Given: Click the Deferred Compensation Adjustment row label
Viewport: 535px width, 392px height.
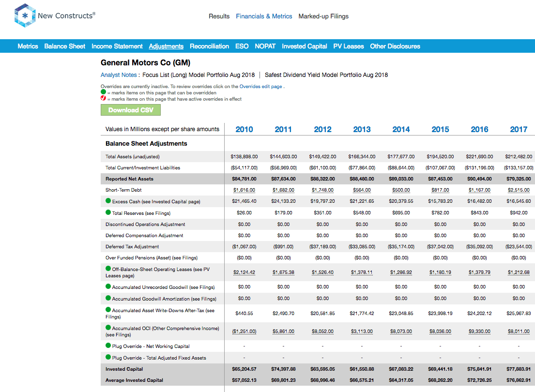Looking at the screenshot, I should pos(144,236).
